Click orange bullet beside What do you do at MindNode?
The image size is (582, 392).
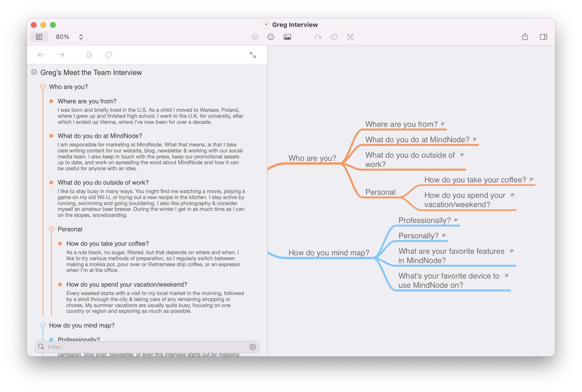[x=51, y=136]
